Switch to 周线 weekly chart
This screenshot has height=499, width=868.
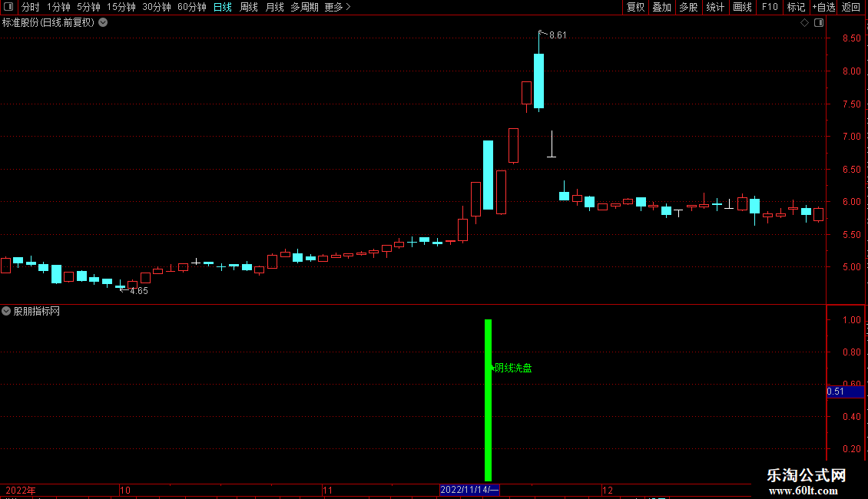pyautogui.click(x=249, y=7)
